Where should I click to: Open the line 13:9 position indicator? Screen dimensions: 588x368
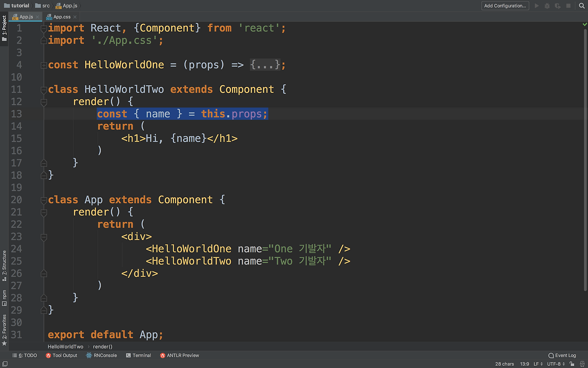coord(524,364)
